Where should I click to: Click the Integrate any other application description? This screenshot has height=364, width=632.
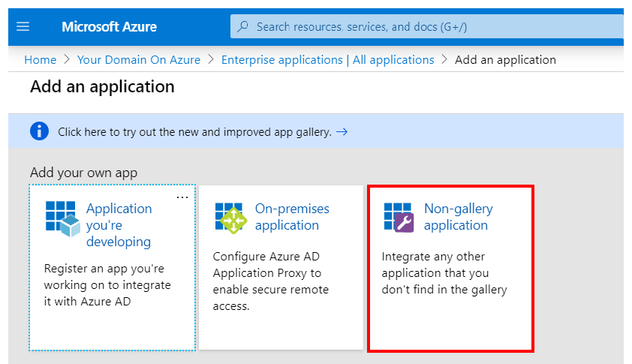point(444,272)
